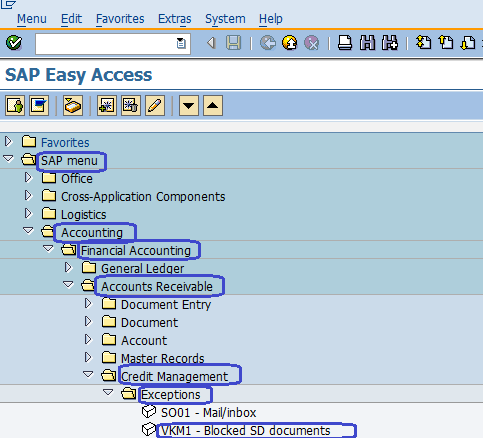Click the green checkmark Enter icon
Screen dimensions: 483x438
[14, 43]
